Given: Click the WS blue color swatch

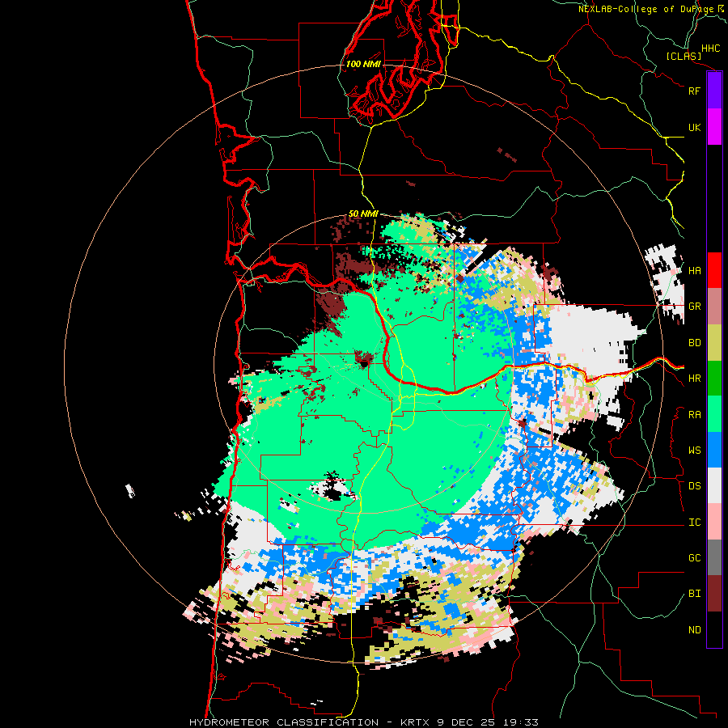Looking at the screenshot, I should [714, 450].
